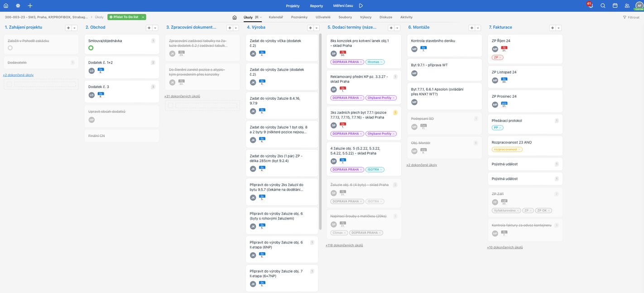Switch to Soubory tab

[x=345, y=17]
